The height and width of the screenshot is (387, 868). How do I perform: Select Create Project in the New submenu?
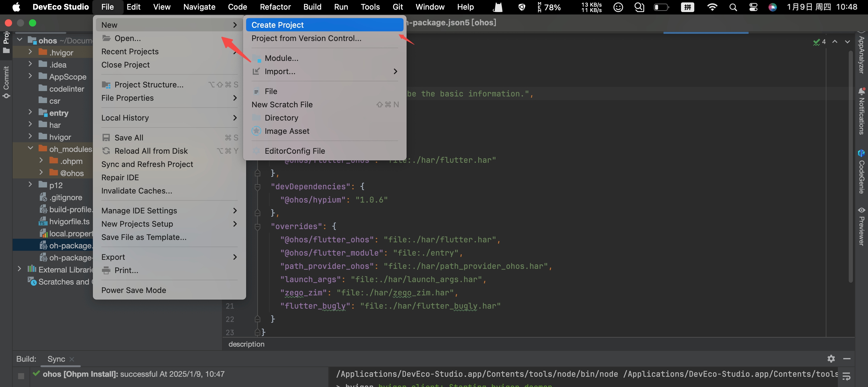pos(325,25)
